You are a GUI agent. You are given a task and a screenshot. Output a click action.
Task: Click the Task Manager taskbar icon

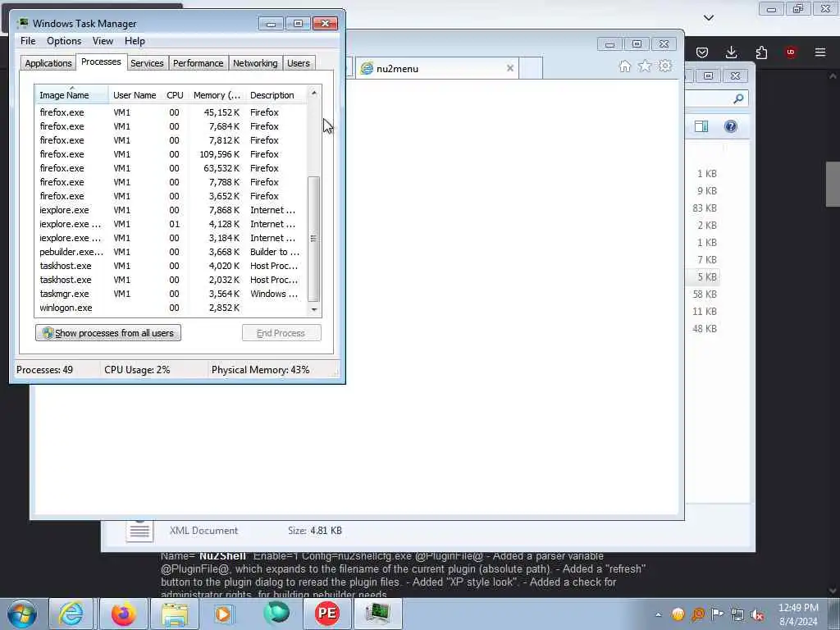pyautogui.click(x=377, y=614)
